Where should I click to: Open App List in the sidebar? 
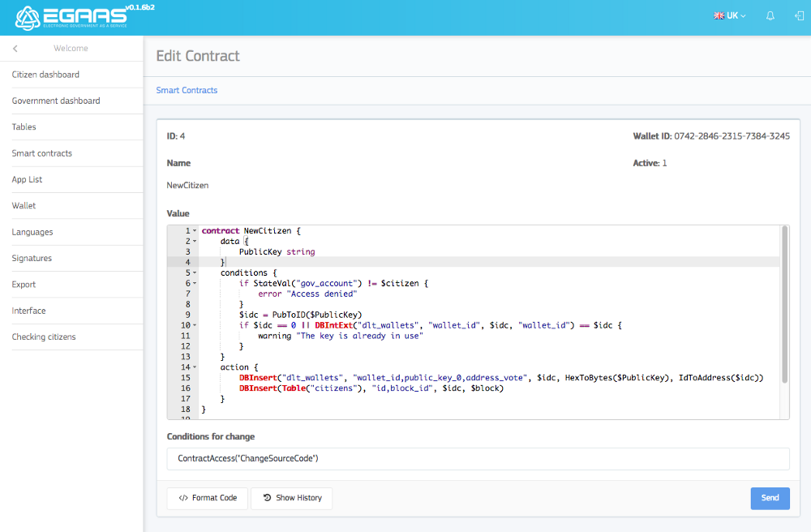(x=27, y=179)
